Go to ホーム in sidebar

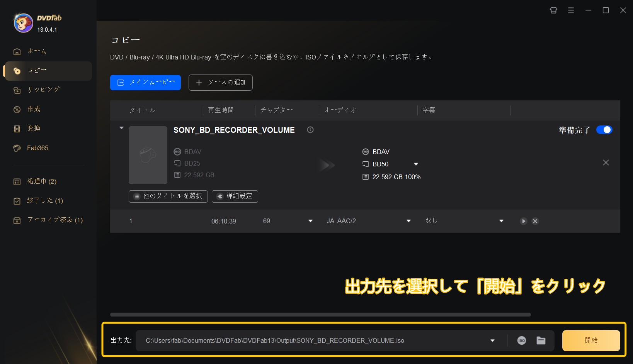(x=48, y=51)
